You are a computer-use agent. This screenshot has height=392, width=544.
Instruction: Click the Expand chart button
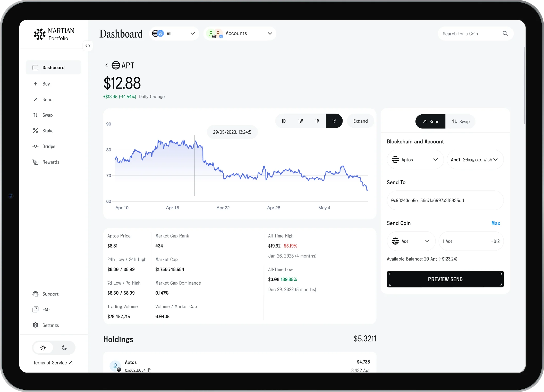361,121
